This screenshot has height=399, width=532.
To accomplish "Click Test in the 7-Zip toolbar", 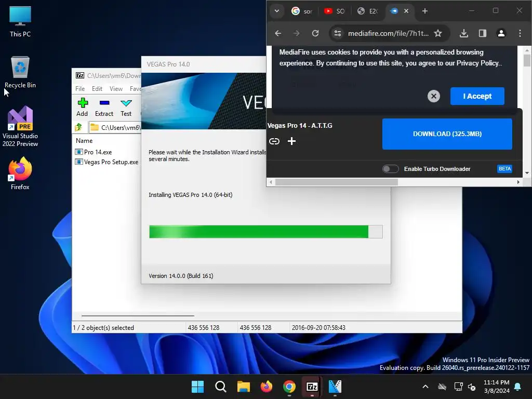I will 126,107.
